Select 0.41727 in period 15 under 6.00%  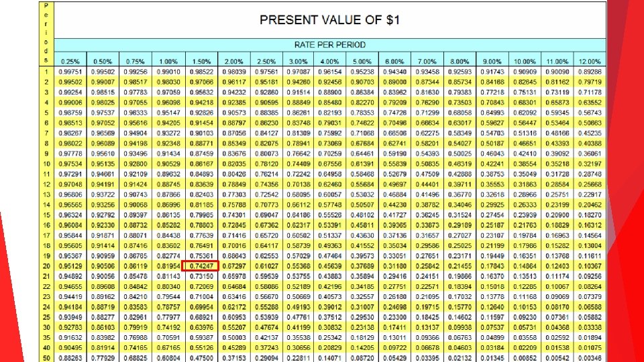[x=394, y=215]
